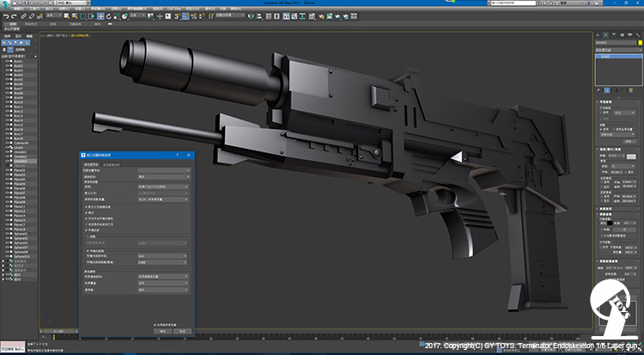Screen dimensions: 644x355
Task: Open Lighting and Shadows Quality dropdown
Action: [x=163, y=199]
